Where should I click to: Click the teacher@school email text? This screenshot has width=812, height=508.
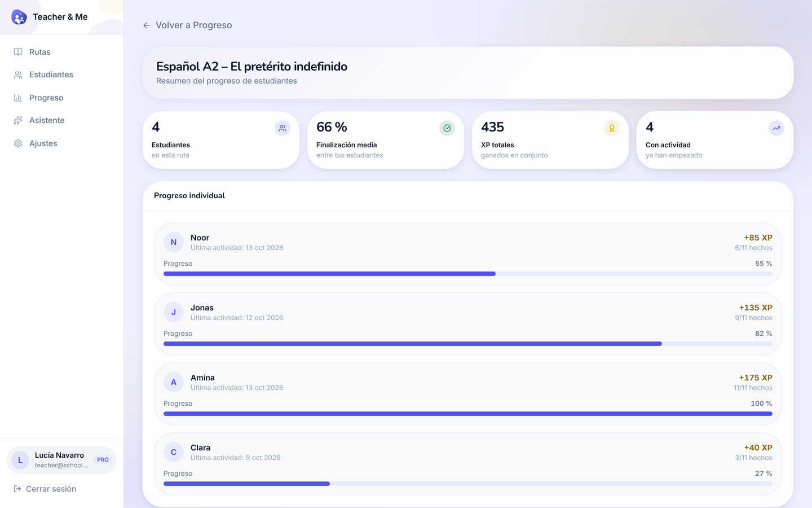coord(61,466)
